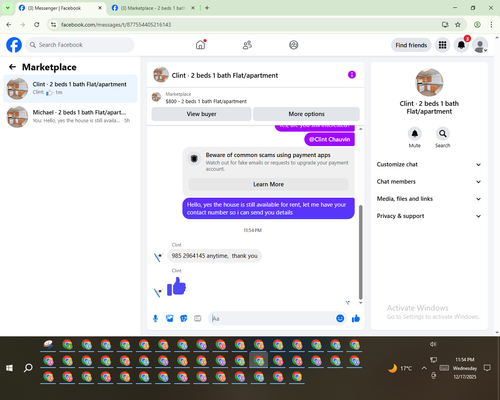Open Windows taskbar search

pos(28,368)
